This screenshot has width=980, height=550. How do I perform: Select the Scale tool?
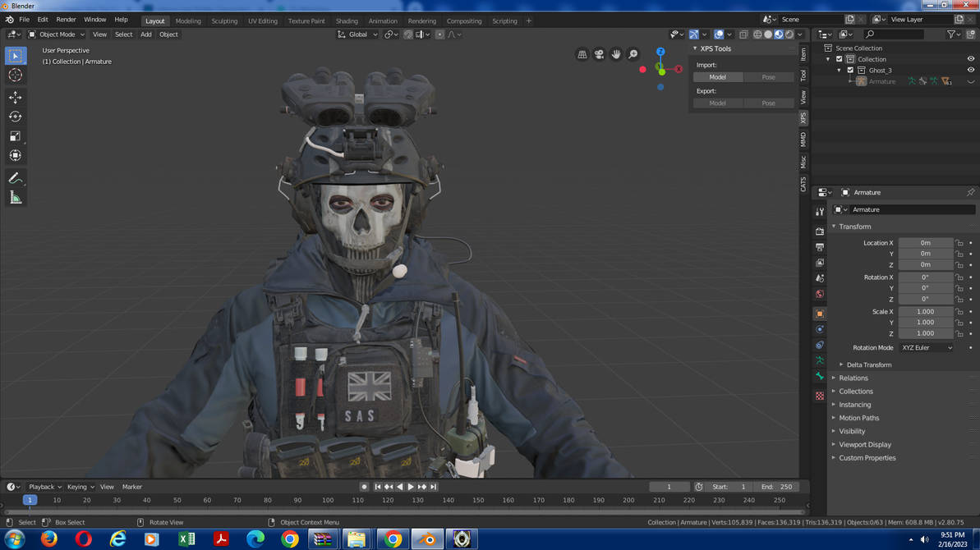click(16, 136)
